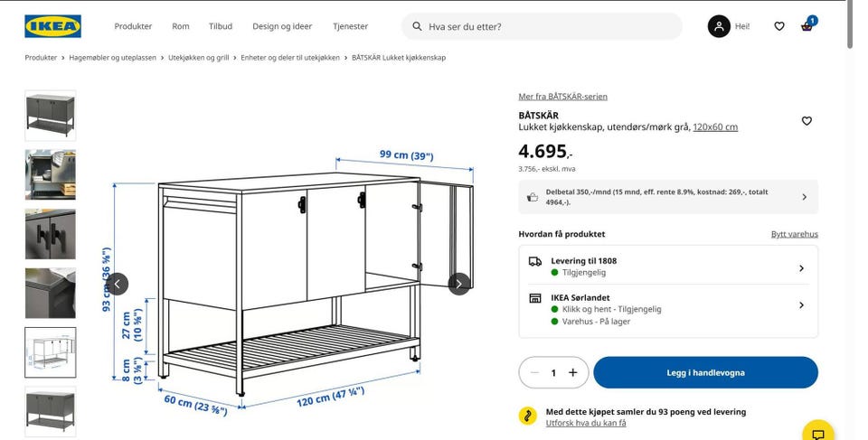Open the shopping basket icon

807,26
